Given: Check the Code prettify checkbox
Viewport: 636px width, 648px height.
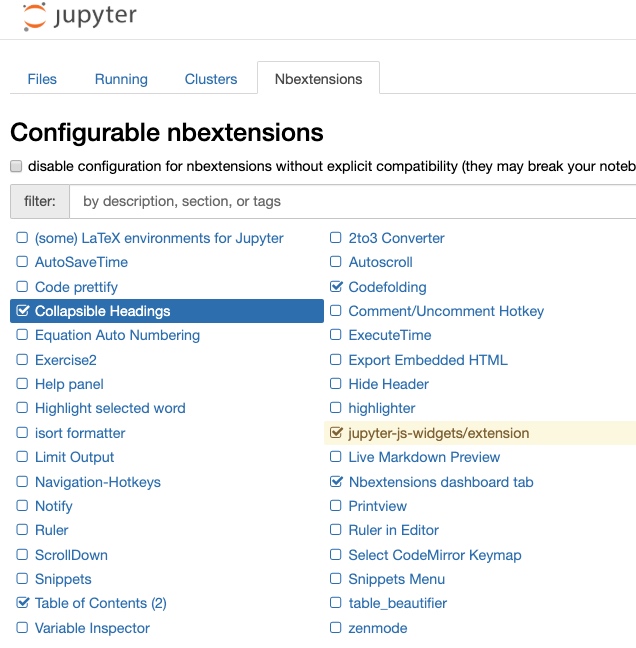Looking at the screenshot, I should pos(22,287).
